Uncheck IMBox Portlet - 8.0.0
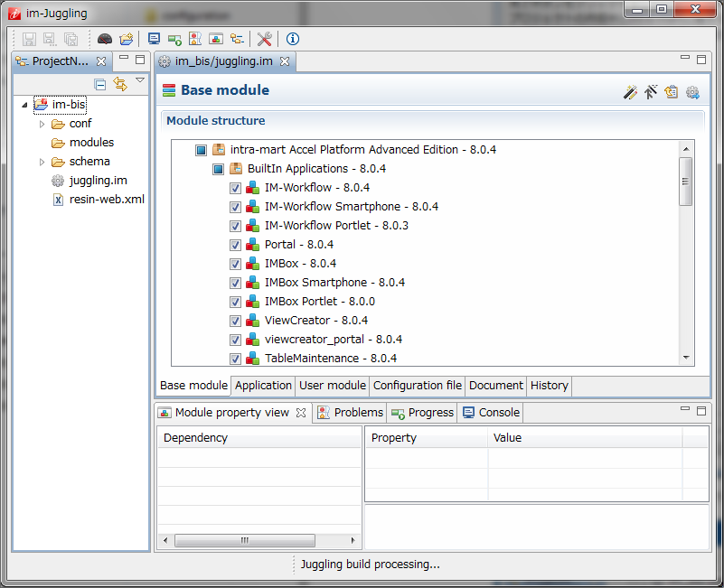Screen dimensions: 724x588 tap(235, 302)
